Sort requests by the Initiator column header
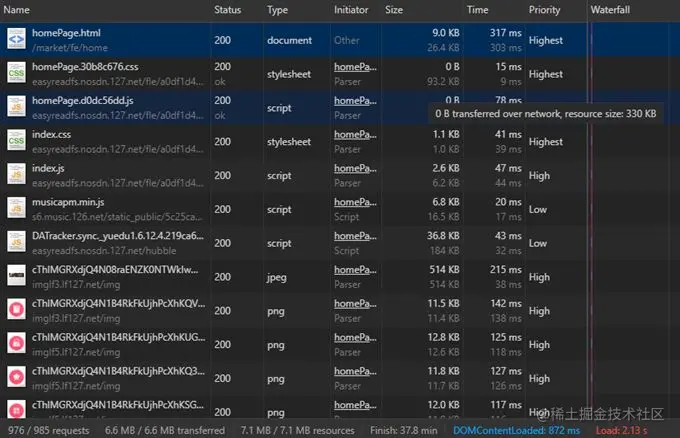The width and height of the screenshot is (680, 438). click(351, 10)
